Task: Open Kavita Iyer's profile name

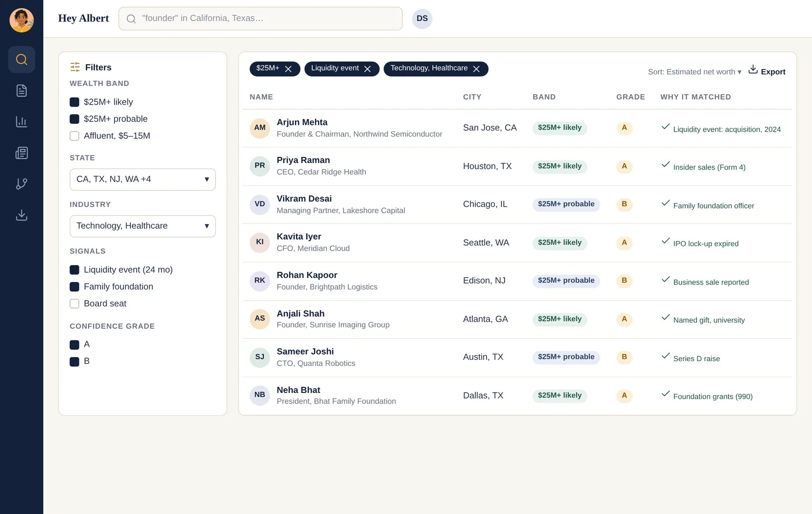Action: [299, 236]
